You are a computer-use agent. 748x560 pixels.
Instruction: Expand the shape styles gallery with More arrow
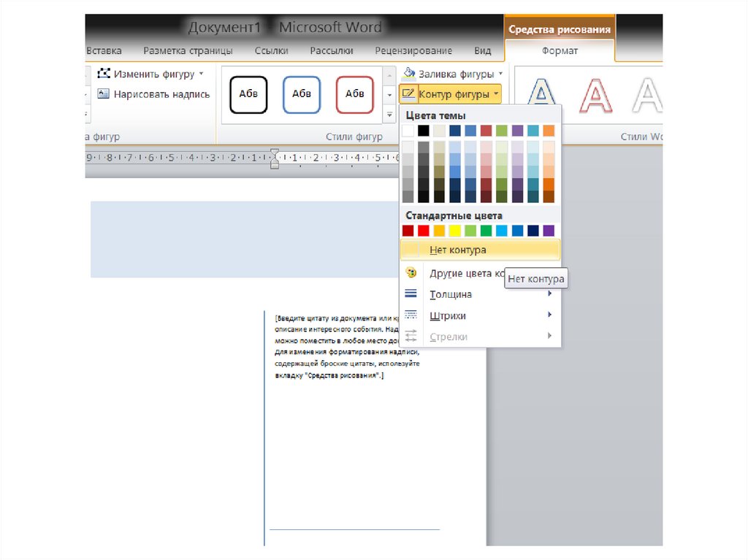pyautogui.click(x=389, y=115)
